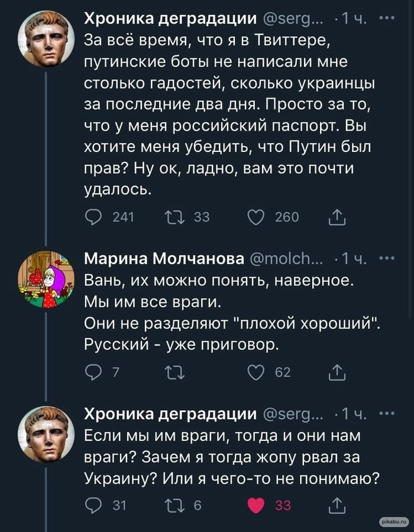Open more options on the first tweet

tap(387, 18)
